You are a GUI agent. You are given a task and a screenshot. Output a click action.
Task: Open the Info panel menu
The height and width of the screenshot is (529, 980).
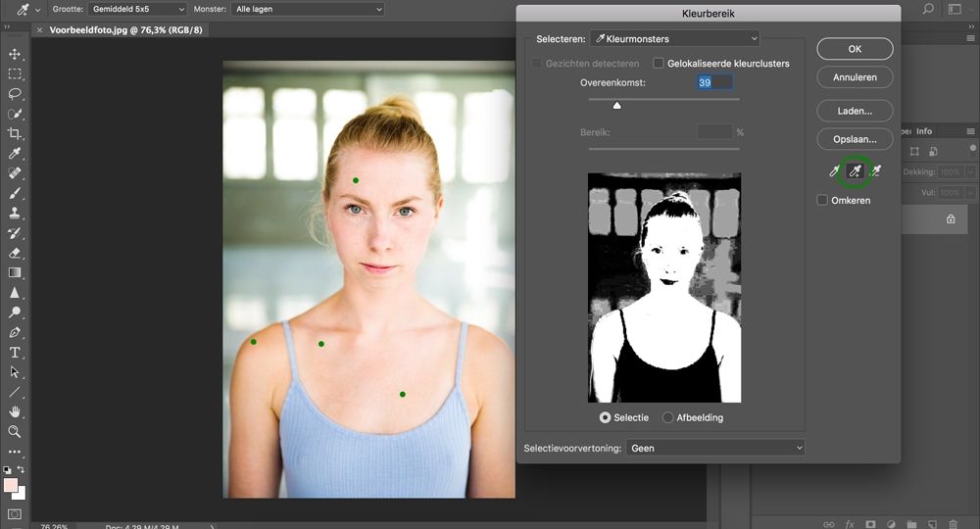tap(970, 131)
